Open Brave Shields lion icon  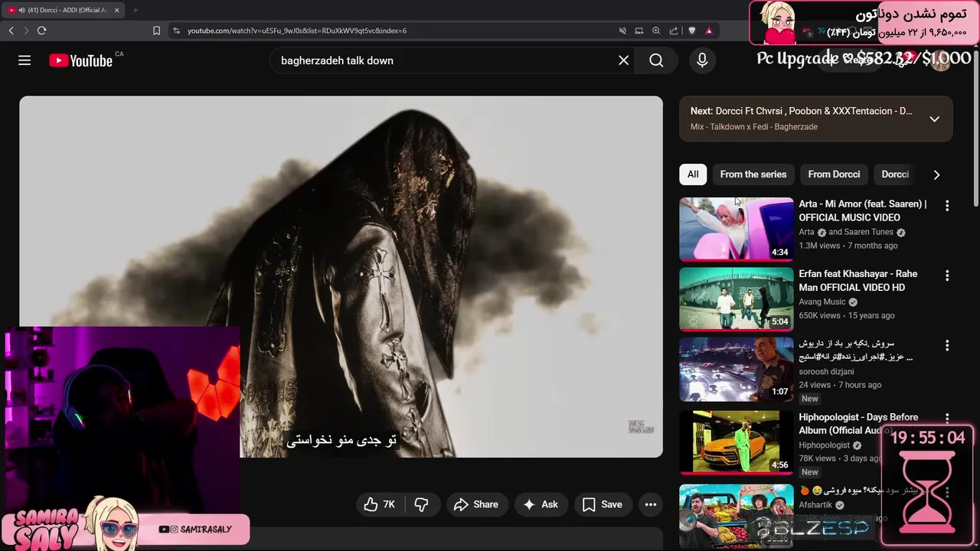pos(692,31)
